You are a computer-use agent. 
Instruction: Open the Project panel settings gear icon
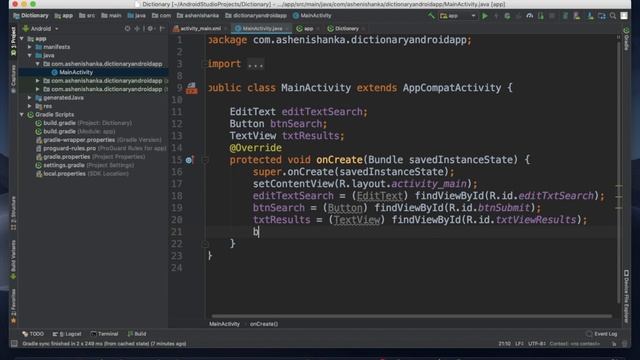(x=151, y=29)
